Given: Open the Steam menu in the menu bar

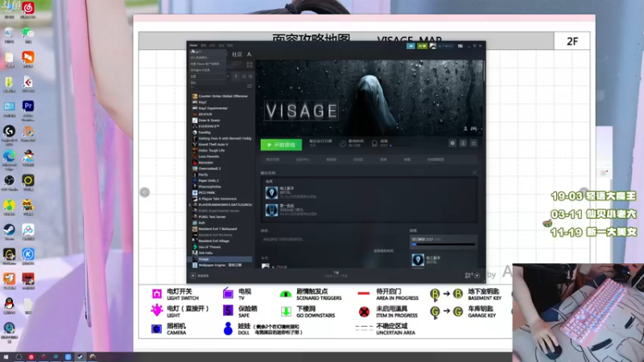Looking at the screenshot, I should (x=193, y=46).
